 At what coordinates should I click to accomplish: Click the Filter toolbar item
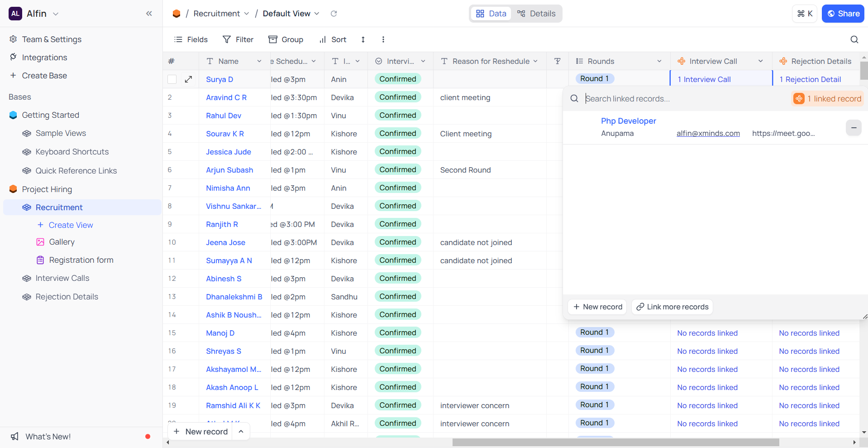point(238,39)
